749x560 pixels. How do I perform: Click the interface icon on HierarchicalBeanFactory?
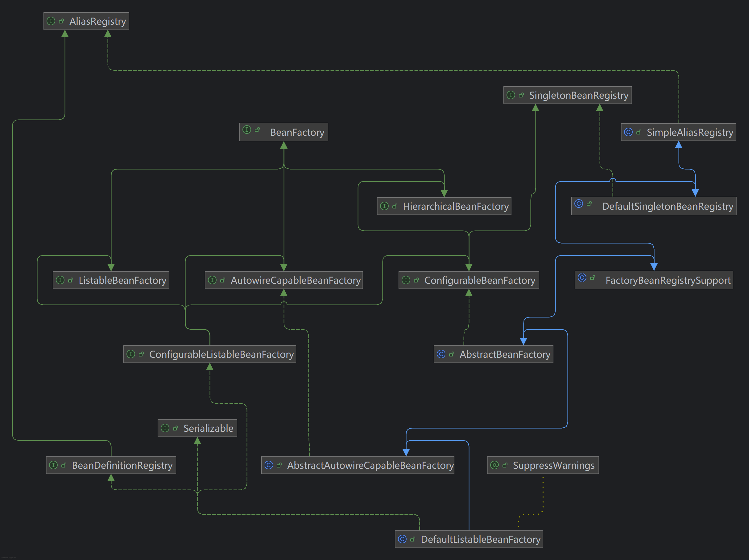coord(384,206)
